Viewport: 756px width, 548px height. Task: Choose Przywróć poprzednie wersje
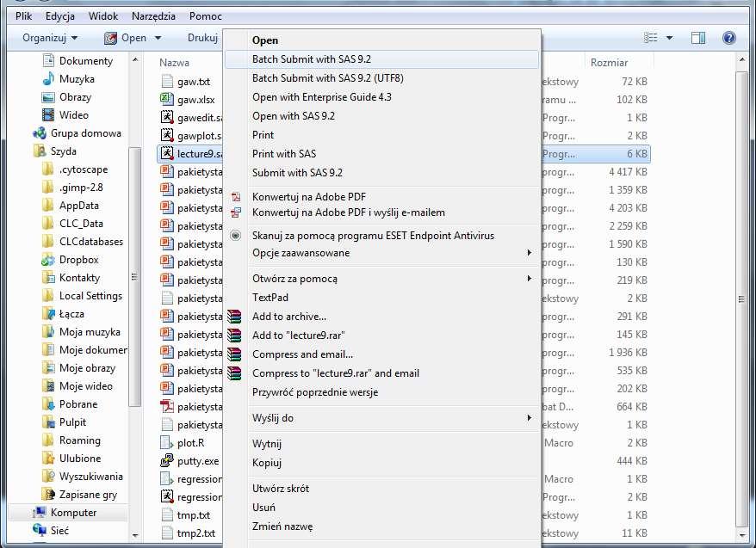[381, 392]
